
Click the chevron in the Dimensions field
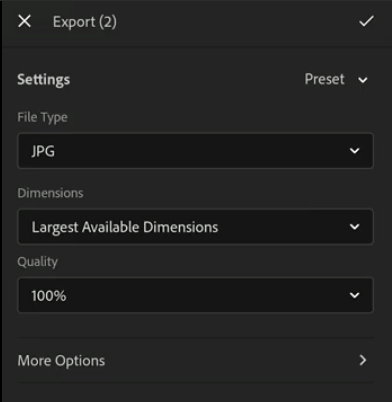point(355,227)
